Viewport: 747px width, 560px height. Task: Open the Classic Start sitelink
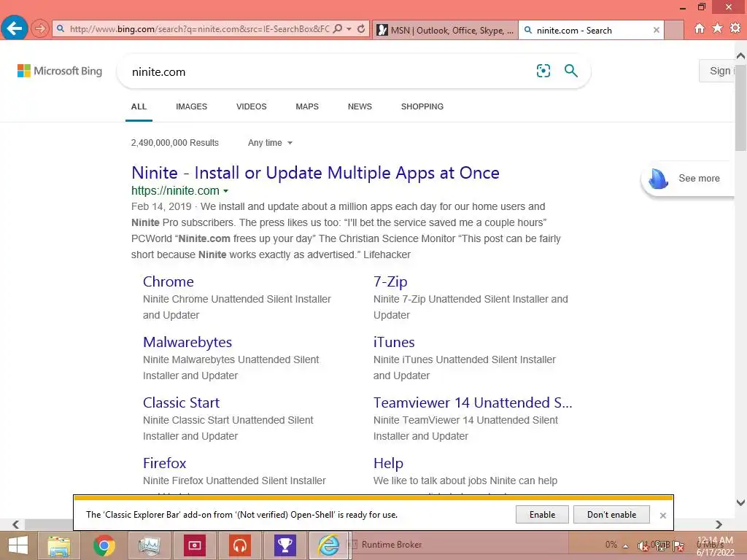click(181, 402)
